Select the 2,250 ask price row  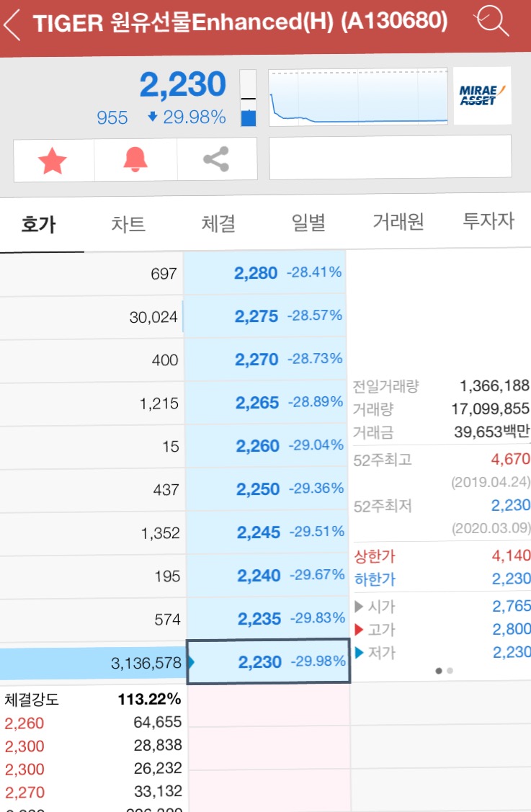coord(267,488)
